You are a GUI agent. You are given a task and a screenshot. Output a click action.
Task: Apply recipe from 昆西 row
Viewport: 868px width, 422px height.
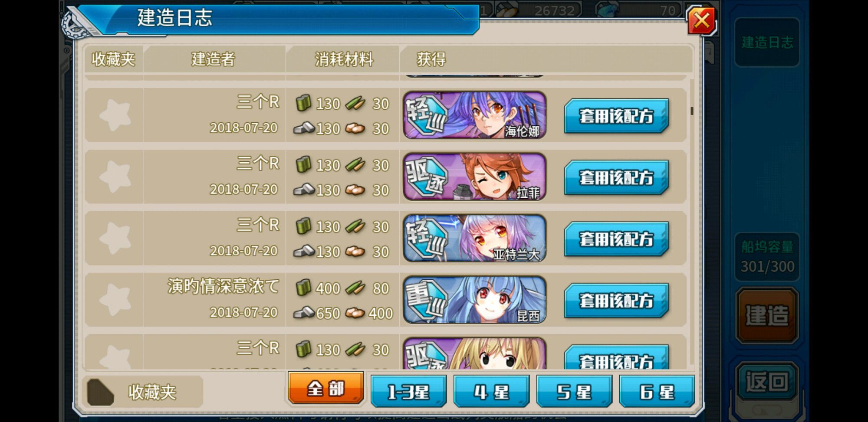click(x=616, y=301)
